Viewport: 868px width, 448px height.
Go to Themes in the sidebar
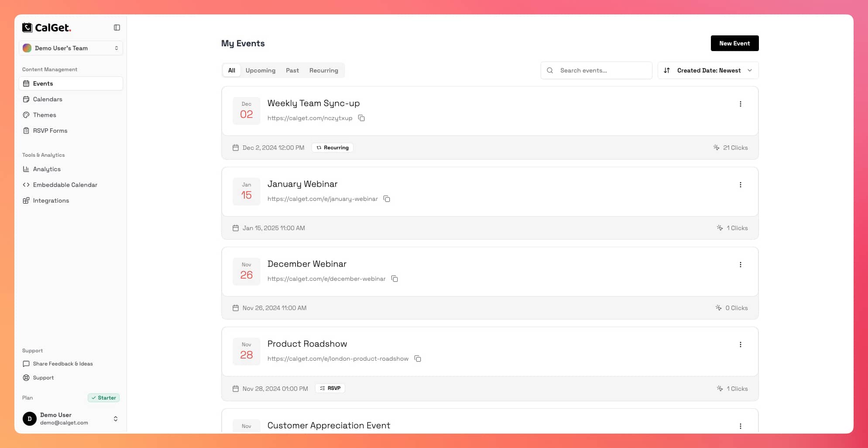[x=45, y=115]
